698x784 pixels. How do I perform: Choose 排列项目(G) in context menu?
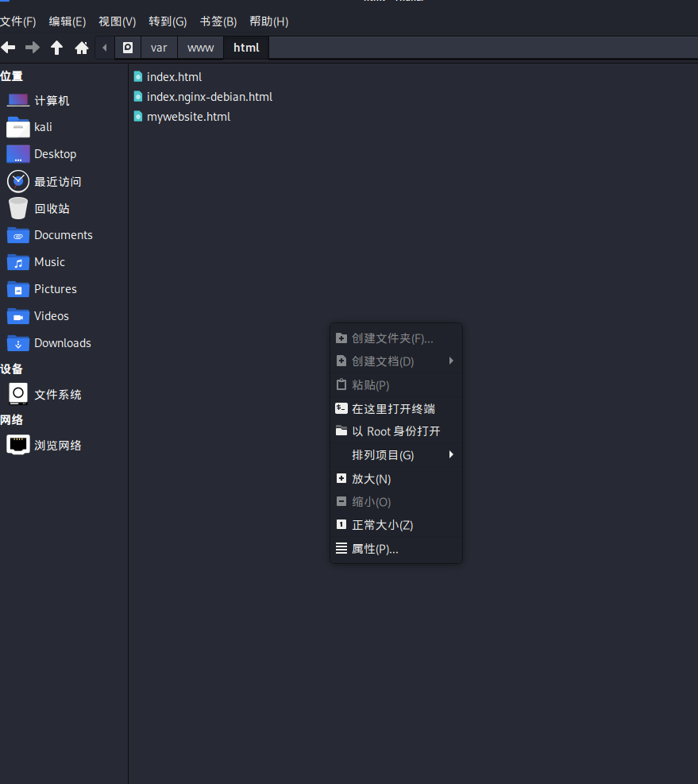396,455
